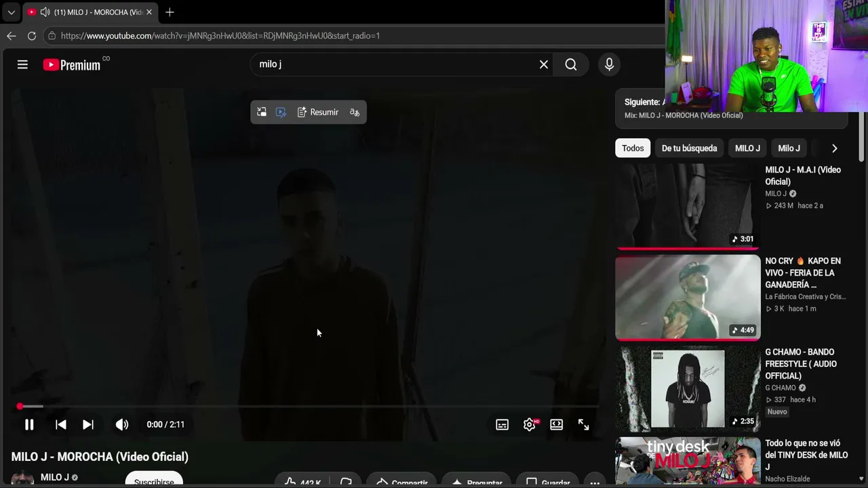Select the "Todos" filter chip

pyautogui.click(x=633, y=148)
